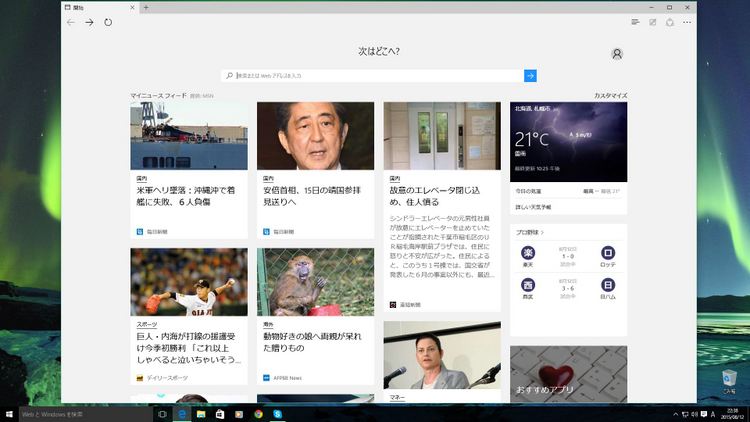
Task: Click the prime minister portrait photo
Action: point(316,136)
